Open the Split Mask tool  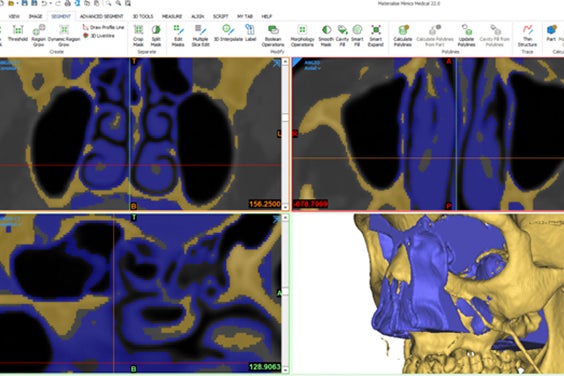coord(156,36)
